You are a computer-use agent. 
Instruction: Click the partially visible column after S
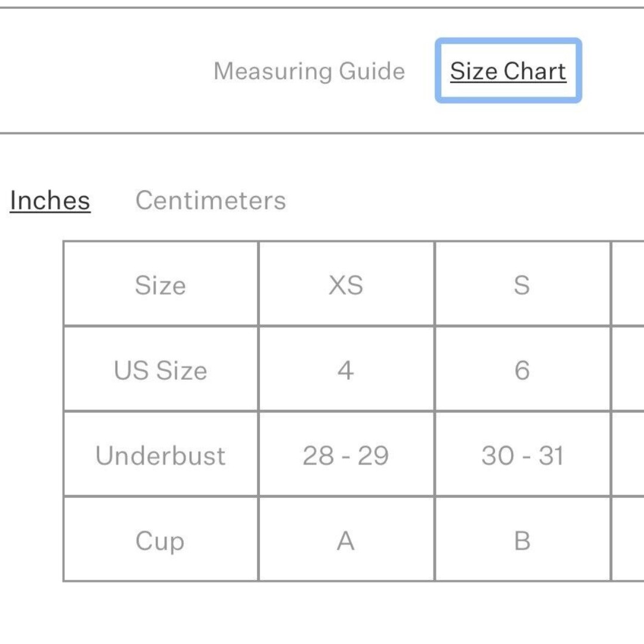628,284
